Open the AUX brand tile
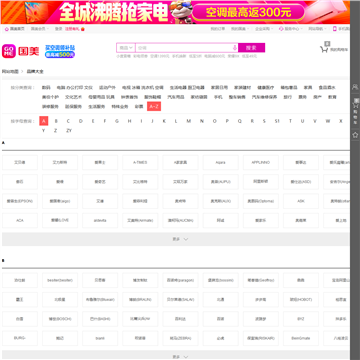The width and height of the screenshot is (360, 360). 220,201
